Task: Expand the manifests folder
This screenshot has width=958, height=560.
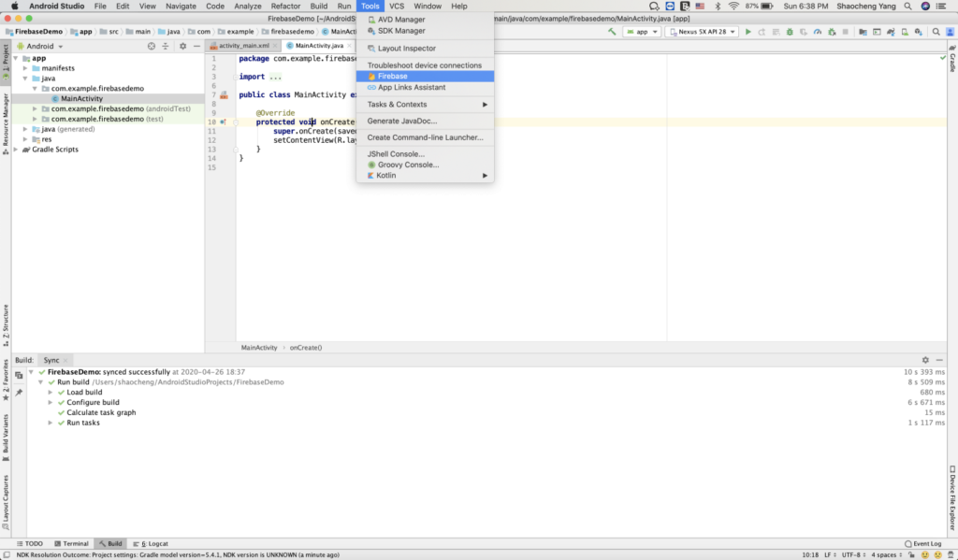Action: coord(25,68)
